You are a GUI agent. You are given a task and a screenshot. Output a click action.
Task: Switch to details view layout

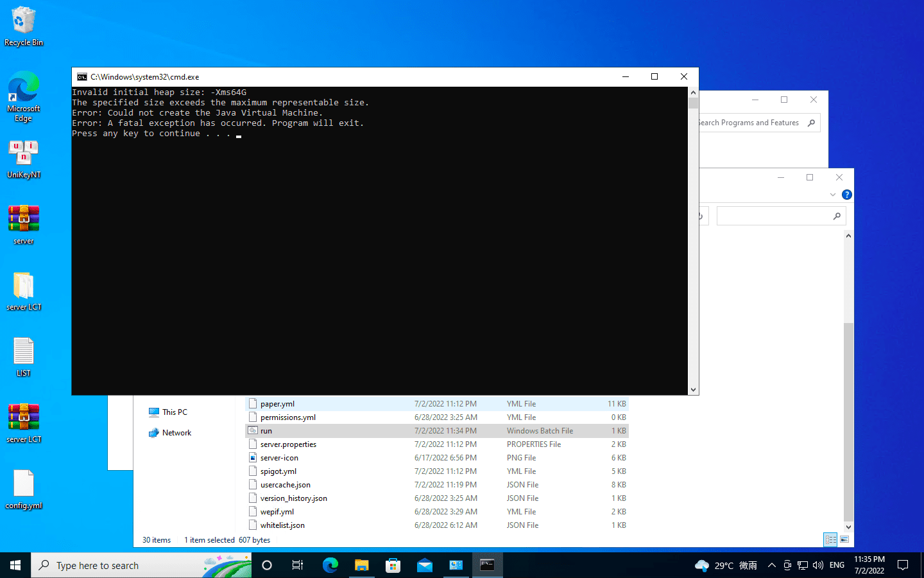(x=830, y=539)
